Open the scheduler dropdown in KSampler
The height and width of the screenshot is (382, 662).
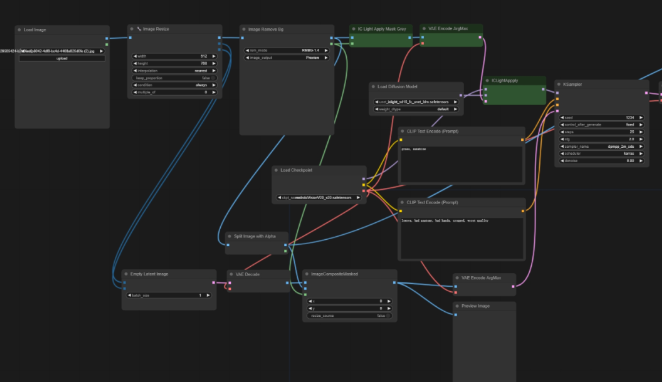(601, 154)
